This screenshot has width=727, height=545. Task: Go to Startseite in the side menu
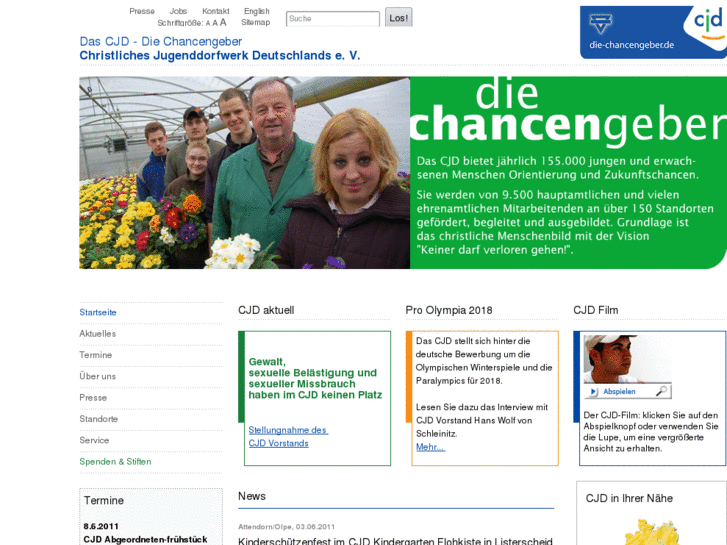98,313
